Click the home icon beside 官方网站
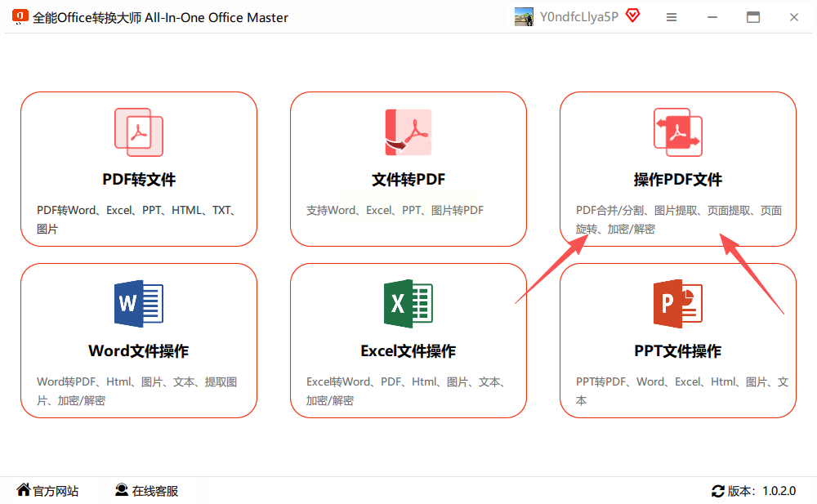This screenshot has width=817, height=504. (24, 489)
